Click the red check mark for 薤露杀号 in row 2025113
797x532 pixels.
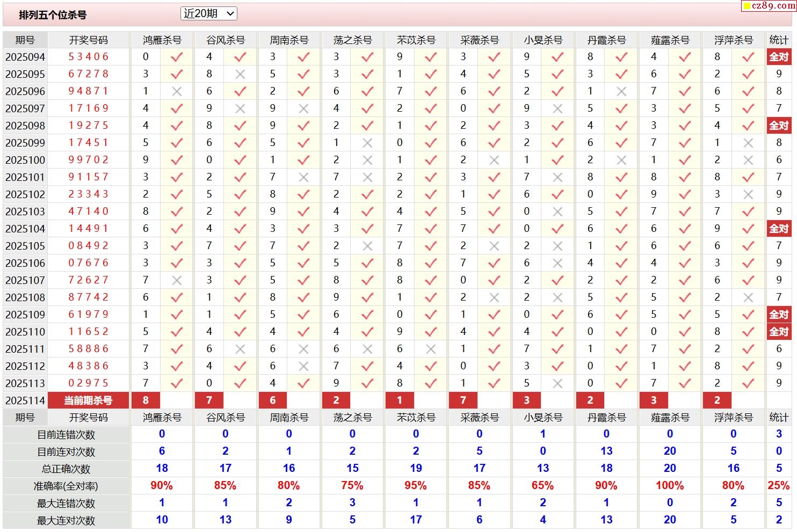[x=685, y=383]
